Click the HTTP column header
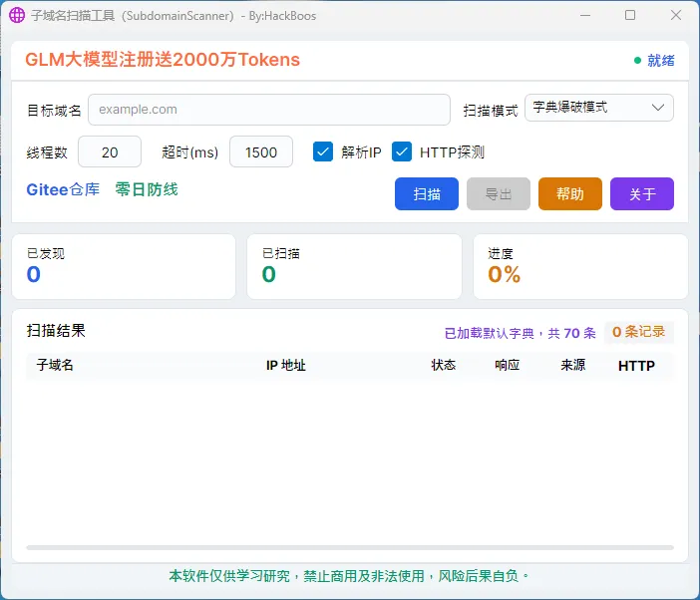Screen dimensions: 700x600 click(x=636, y=366)
